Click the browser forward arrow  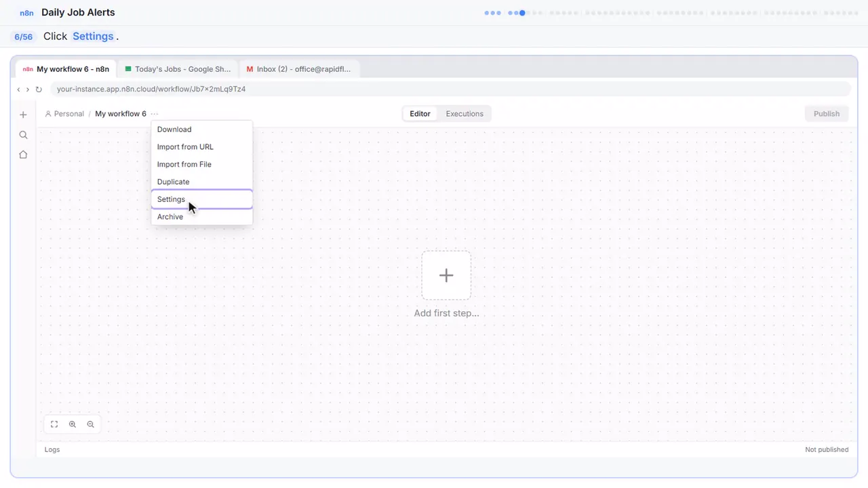28,89
